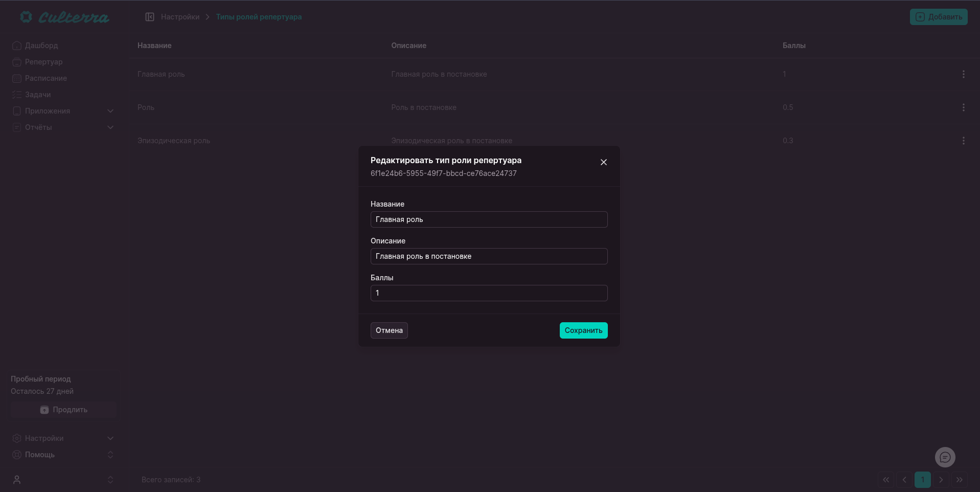The width and height of the screenshot is (980, 492).
Task: Click Продлить to extend trial
Action: pos(64,410)
